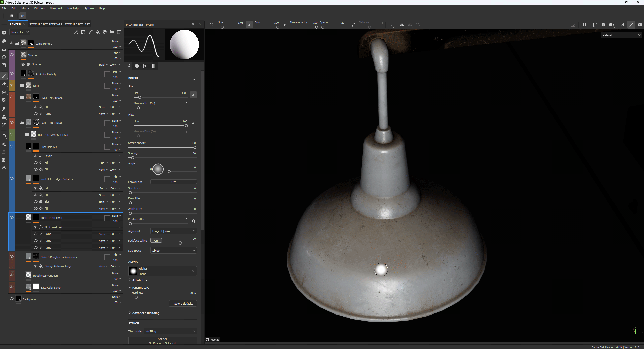Toggle Backface culling On button
Image resolution: width=644 pixels, height=349 pixels.
click(156, 241)
